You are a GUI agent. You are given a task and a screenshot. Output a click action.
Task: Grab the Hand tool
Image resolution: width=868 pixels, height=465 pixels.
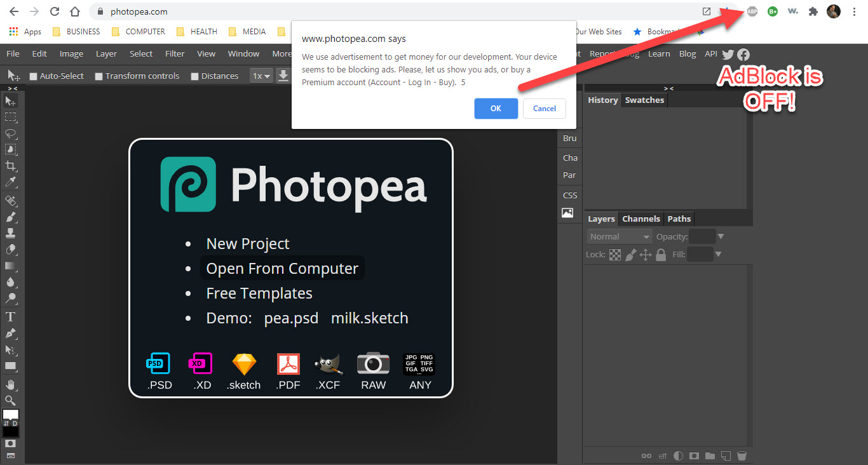coord(11,384)
